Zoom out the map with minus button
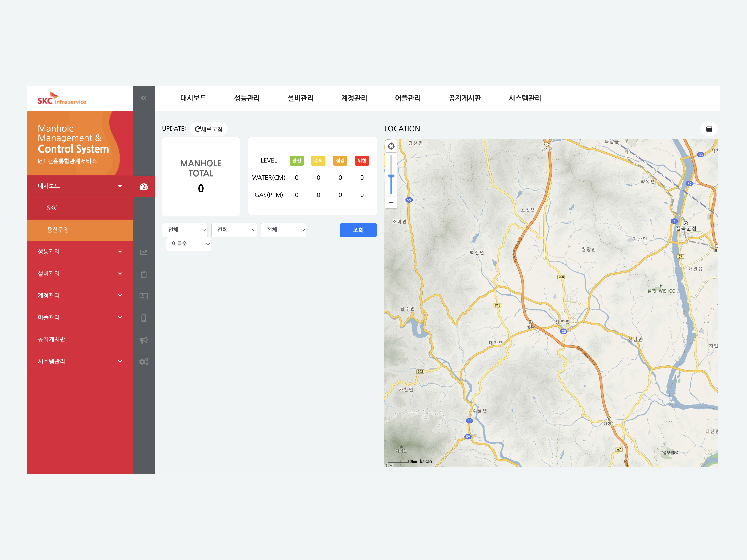 point(391,203)
